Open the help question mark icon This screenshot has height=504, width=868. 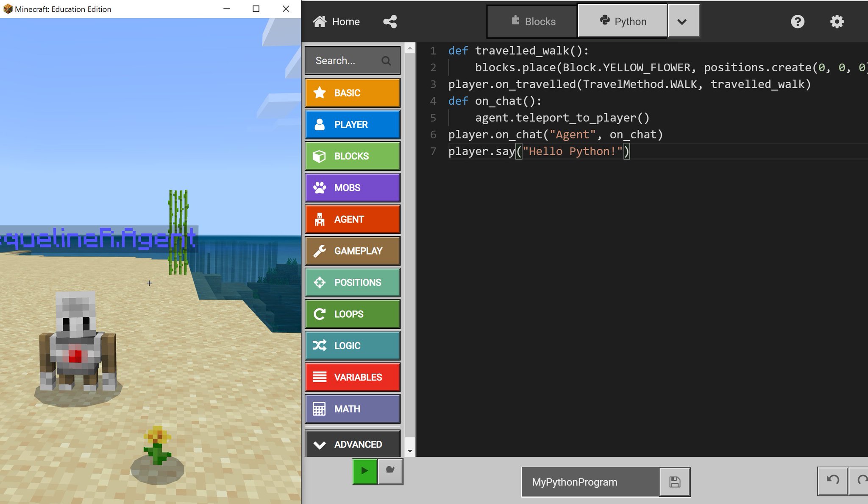tap(797, 22)
